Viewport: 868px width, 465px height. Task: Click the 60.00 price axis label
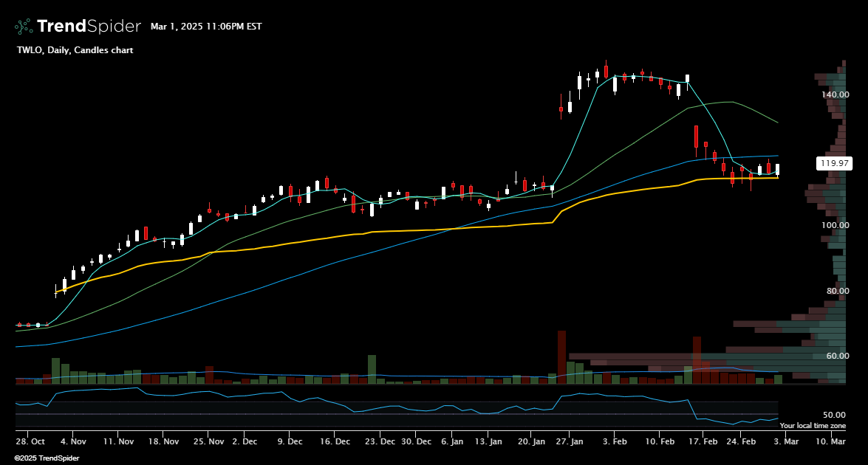(x=838, y=356)
